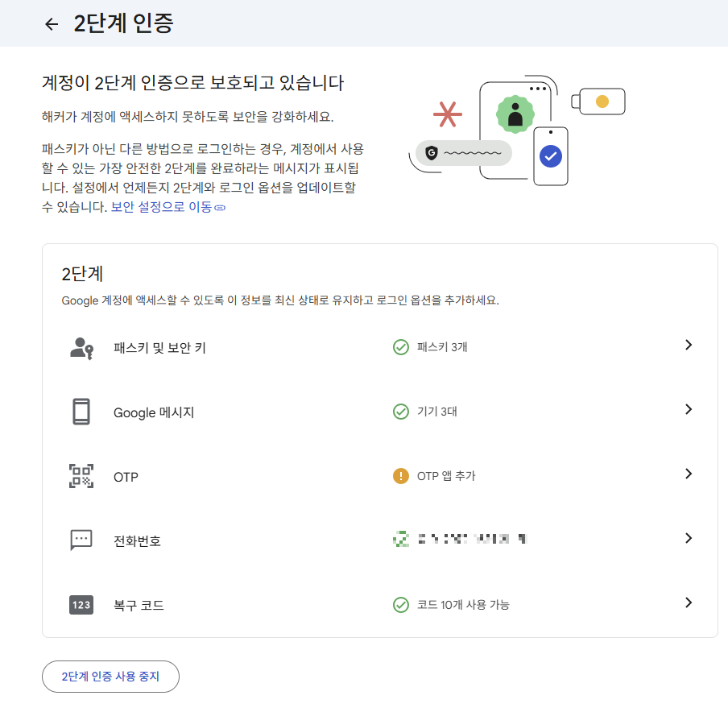Open the Google 메시지 row chevron
This screenshot has width=728, height=708.
[x=689, y=409]
